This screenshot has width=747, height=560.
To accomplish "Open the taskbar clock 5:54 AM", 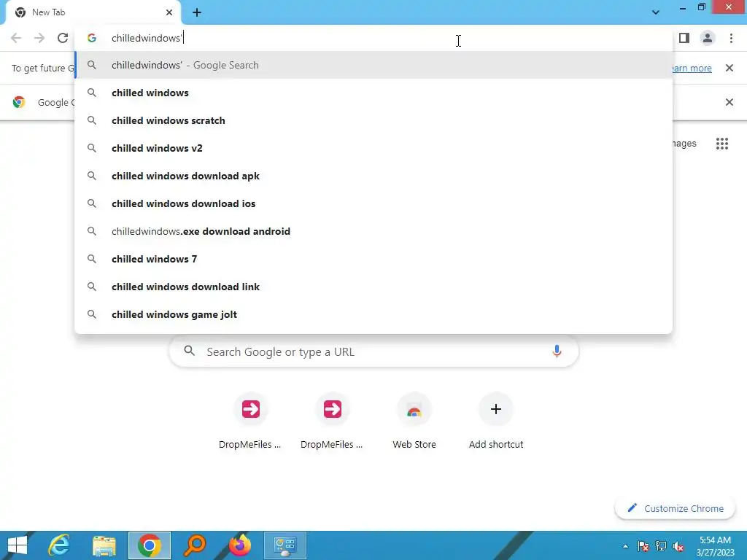I will 715,546.
